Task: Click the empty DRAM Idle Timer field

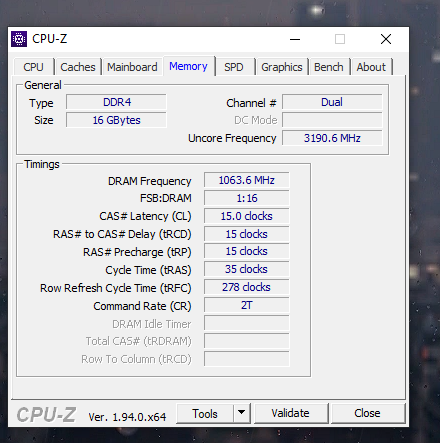Action: tap(247, 323)
